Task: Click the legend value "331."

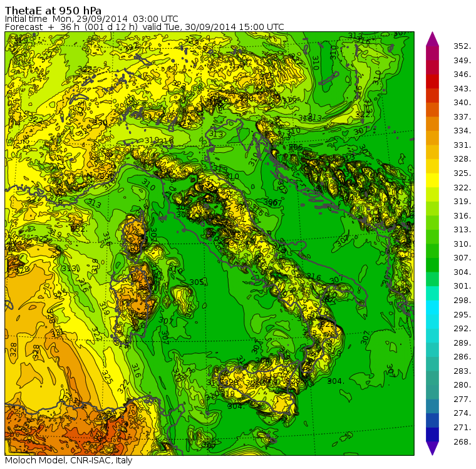Action: coord(462,145)
